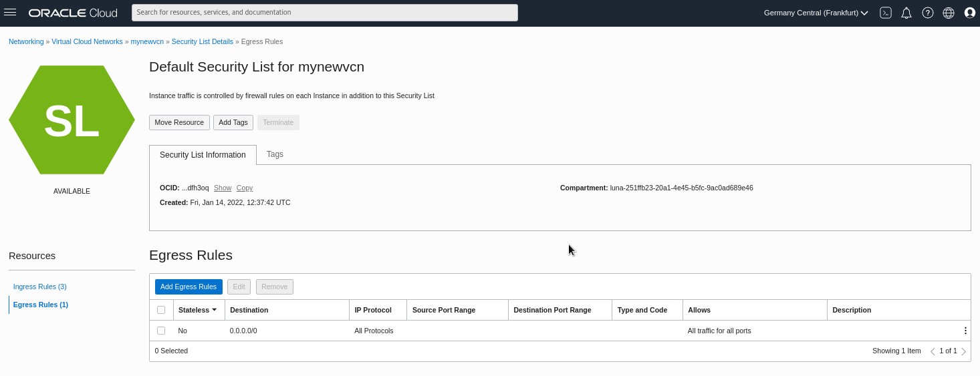Click the AVAILABLE status text
The height and width of the screenshot is (376, 980).
[72, 191]
